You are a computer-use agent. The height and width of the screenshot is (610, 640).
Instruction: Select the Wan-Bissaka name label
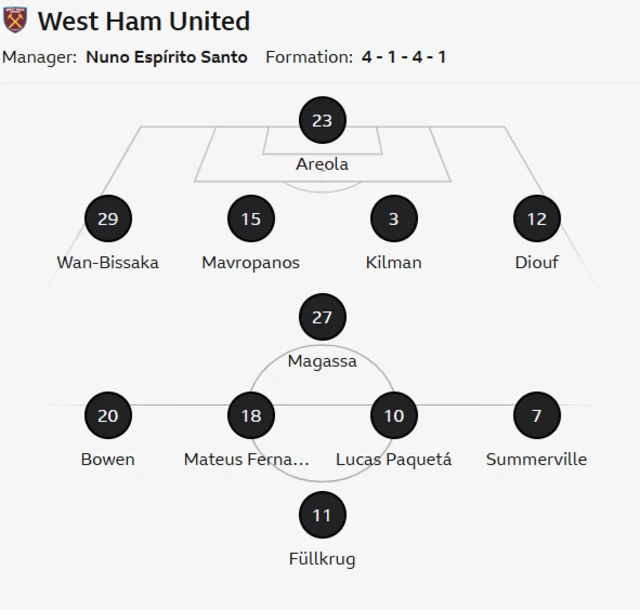click(x=108, y=263)
